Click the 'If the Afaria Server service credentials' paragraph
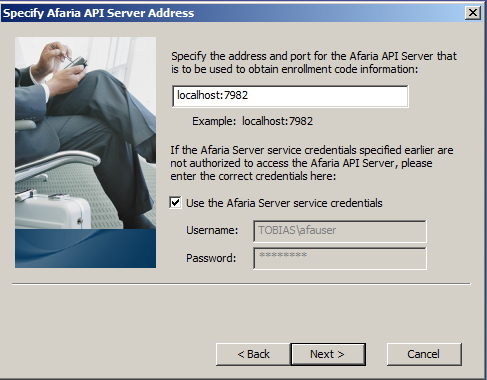The height and width of the screenshot is (380, 487). [312, 163]
